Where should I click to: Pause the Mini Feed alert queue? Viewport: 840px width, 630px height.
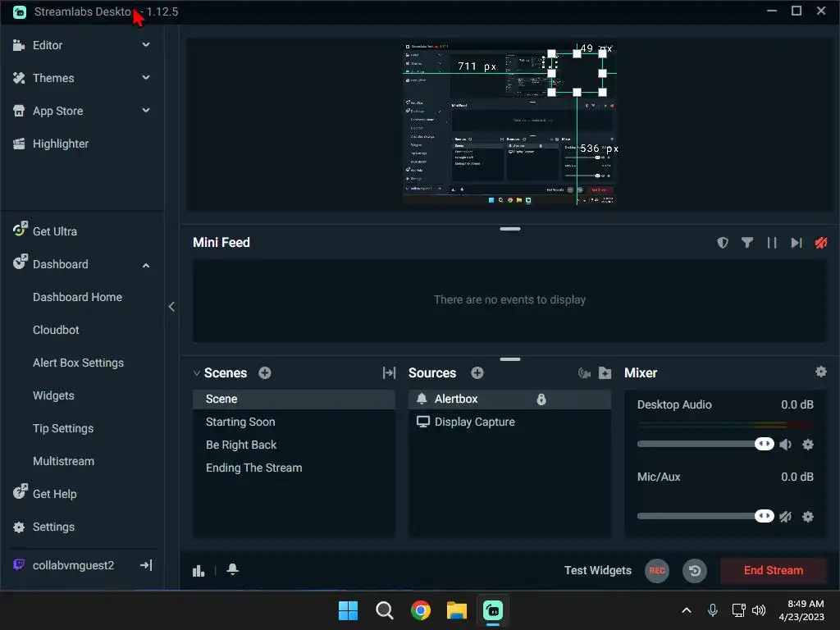point(771,243)
